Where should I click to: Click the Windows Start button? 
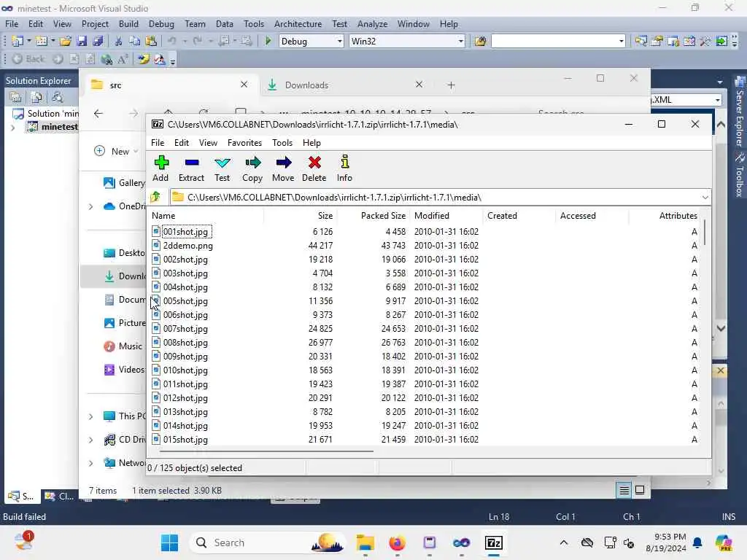coord(169,542)
